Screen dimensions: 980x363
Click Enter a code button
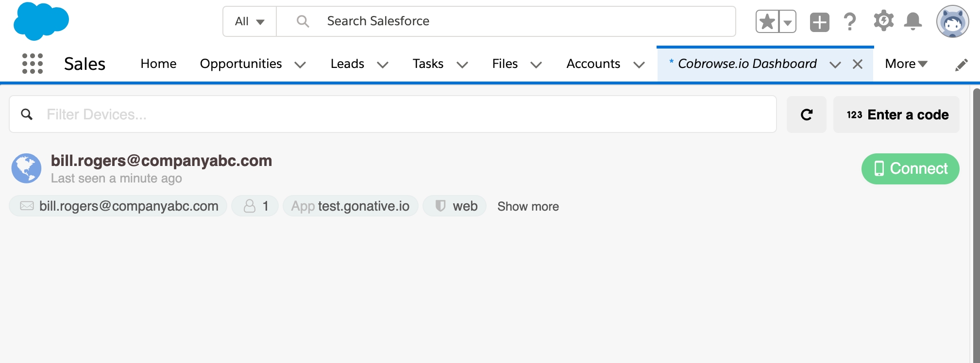coord(896,115)
